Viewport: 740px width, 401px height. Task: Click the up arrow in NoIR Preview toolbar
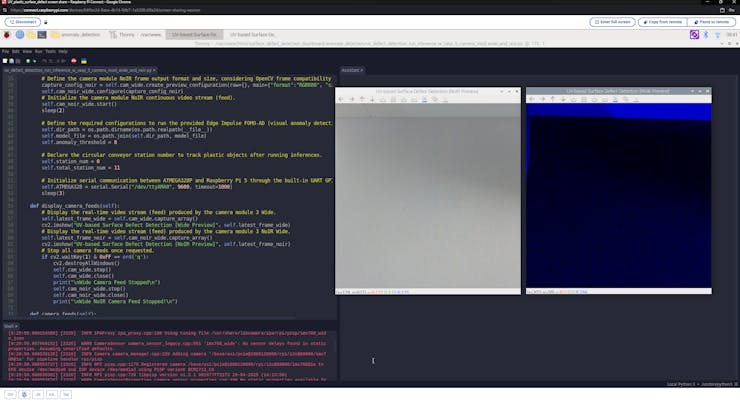click(362, 99)
